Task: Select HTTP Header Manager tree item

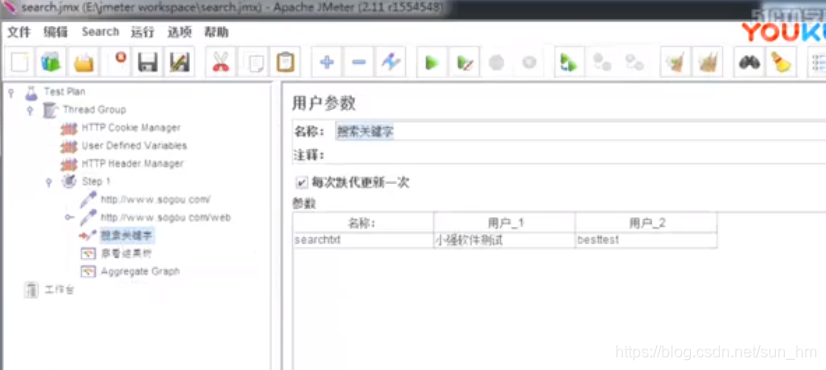Action: 133,163
